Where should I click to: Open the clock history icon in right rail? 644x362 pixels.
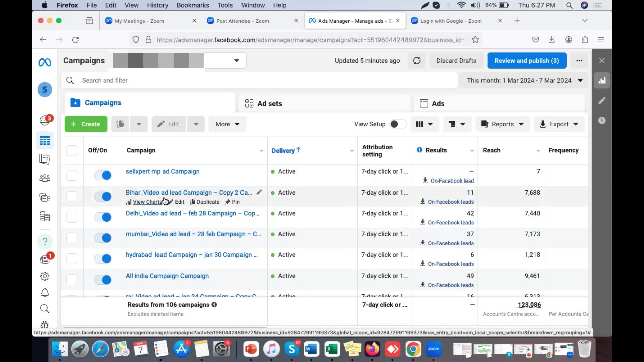tap(602, 121)
